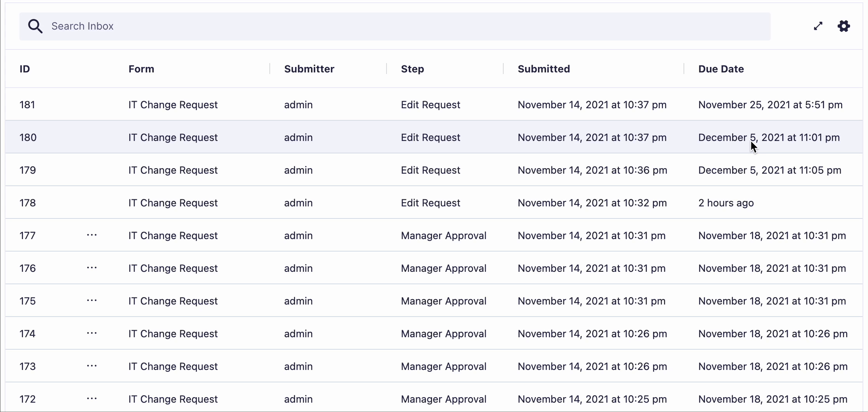Image resolution: width=868 pixels, height=412 pixels.
Task: Open the ellipsis menu for entry 177
Action: click(92, 235)
